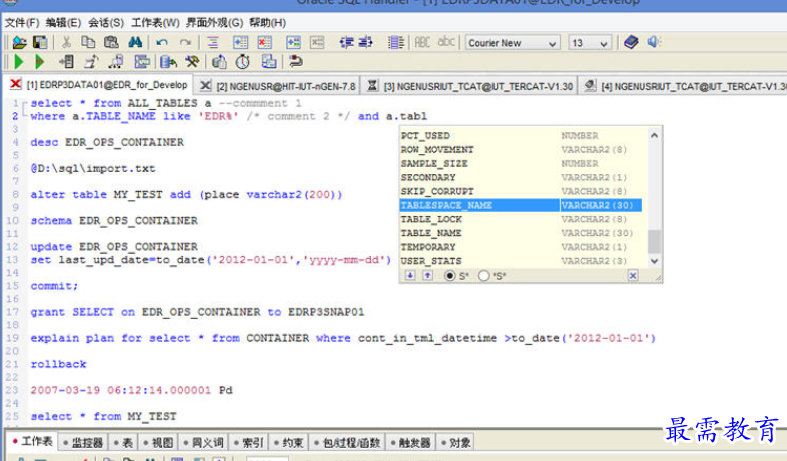Choose SECONDARY in autocomplete list

(520, 177)
